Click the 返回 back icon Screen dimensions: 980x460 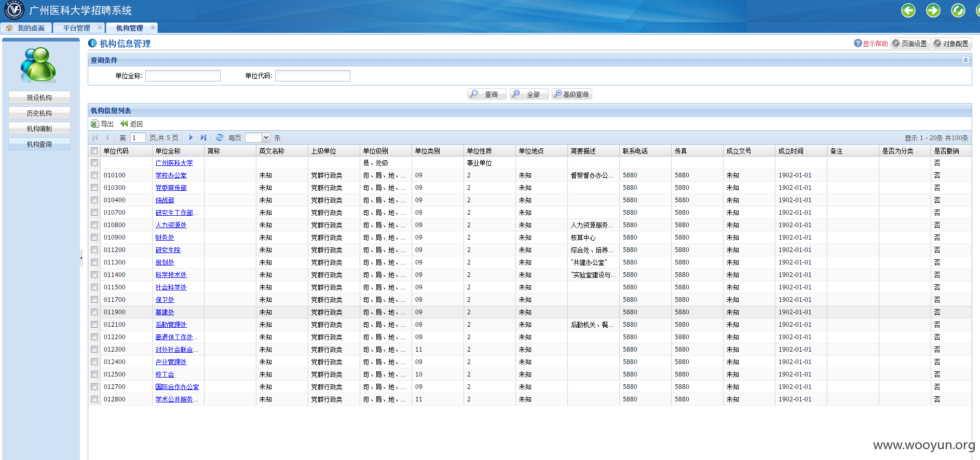pos(124,123)
